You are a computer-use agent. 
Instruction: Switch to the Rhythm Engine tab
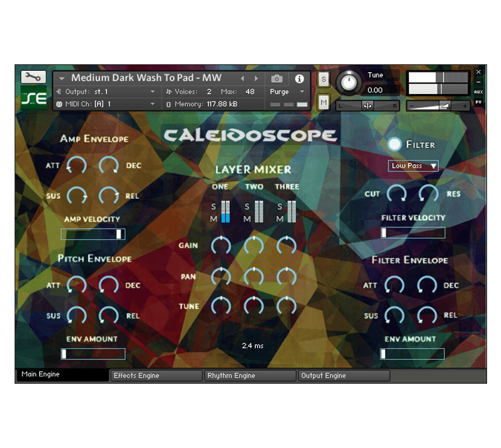(x=250, y=376)
